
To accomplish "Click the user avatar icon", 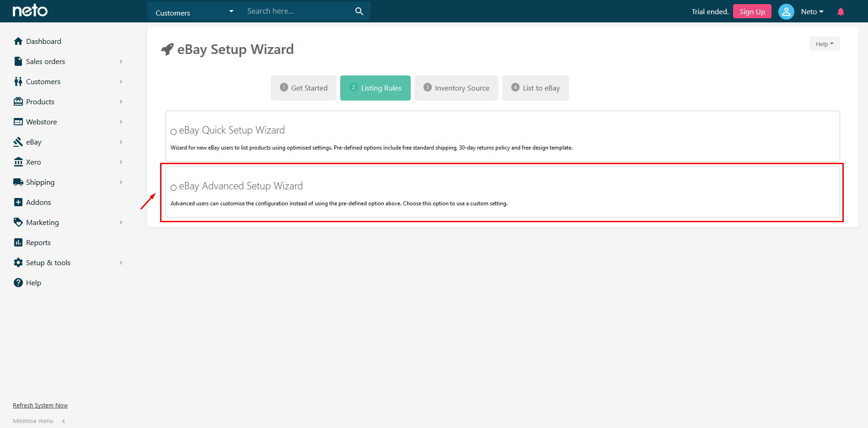I will tap(786, 11).
